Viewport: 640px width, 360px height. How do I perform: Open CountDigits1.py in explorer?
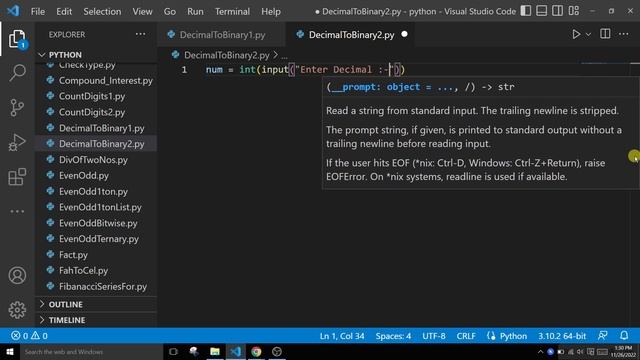[x=92, y=96]
